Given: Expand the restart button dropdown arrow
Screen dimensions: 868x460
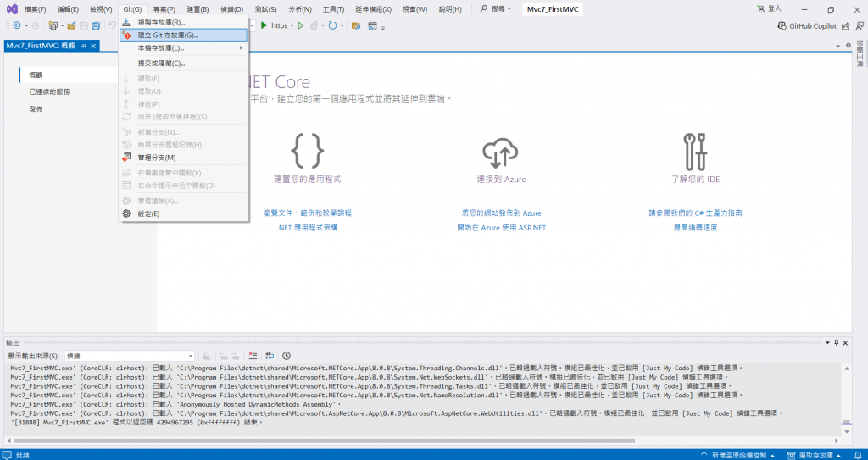Looking at the screenshot, I should pyautogui.click(x=342, y=25).
